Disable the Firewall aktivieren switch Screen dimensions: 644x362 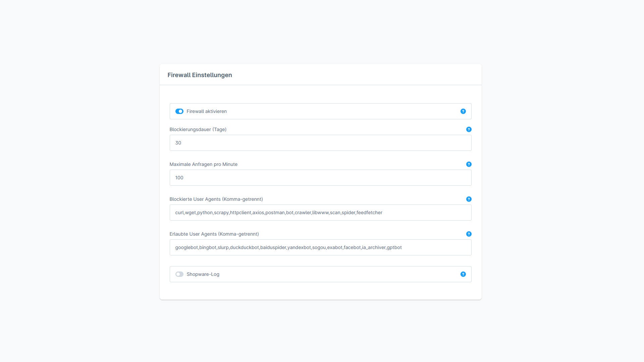coord(179,111)
